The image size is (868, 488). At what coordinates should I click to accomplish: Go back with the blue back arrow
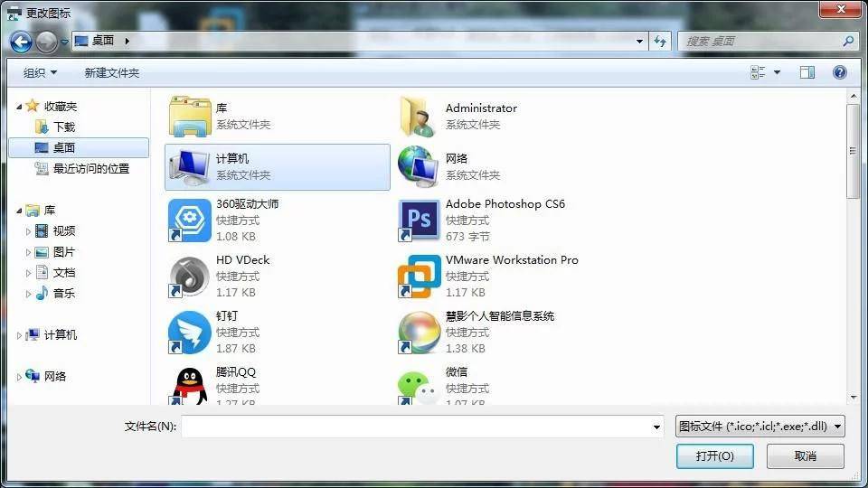(21, 42)
